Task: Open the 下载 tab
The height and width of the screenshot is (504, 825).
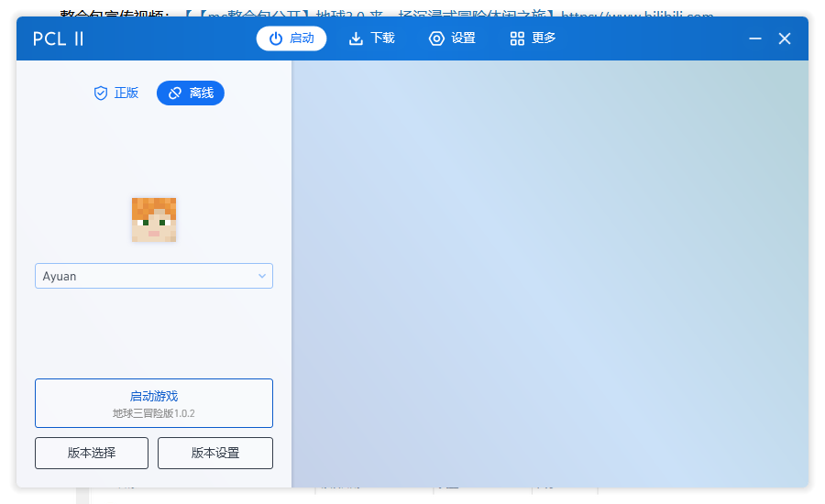Action: (x=371, y=38)
